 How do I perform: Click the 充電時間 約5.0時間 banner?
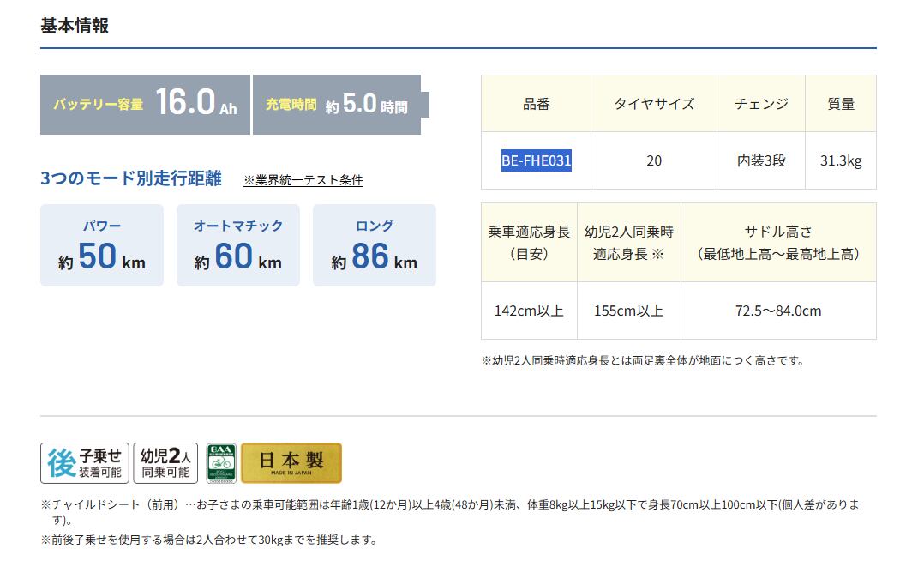coord(337,105)
